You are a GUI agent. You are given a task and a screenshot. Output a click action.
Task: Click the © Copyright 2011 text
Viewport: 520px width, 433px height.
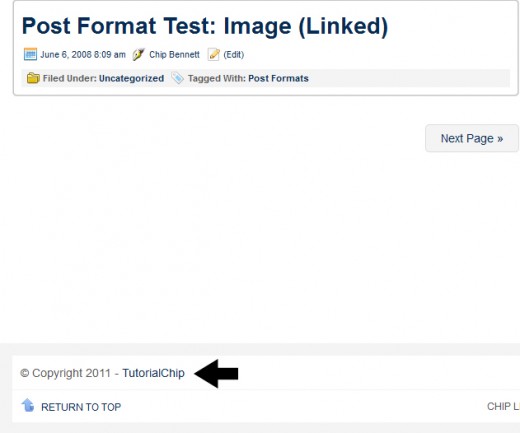click(x=65, y=373)
